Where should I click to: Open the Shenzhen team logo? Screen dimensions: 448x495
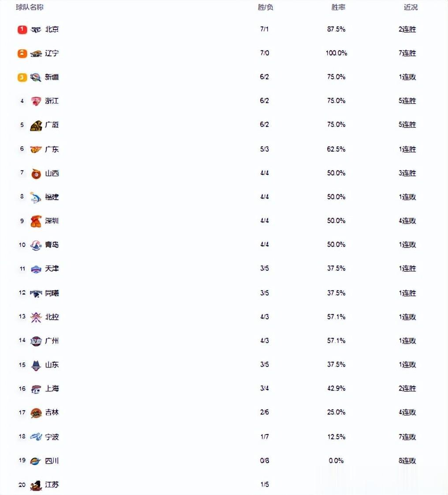pos(36,221)
